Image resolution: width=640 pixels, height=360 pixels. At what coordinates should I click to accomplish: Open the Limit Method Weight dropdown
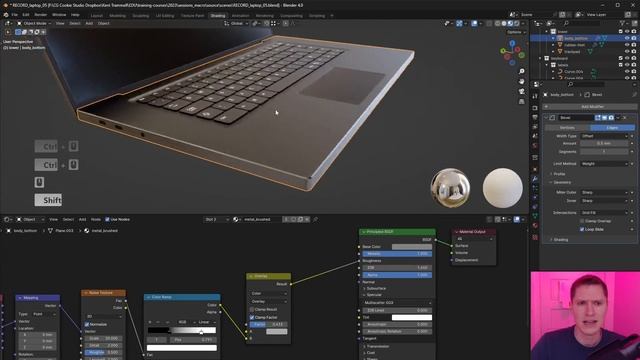(604, 164)
